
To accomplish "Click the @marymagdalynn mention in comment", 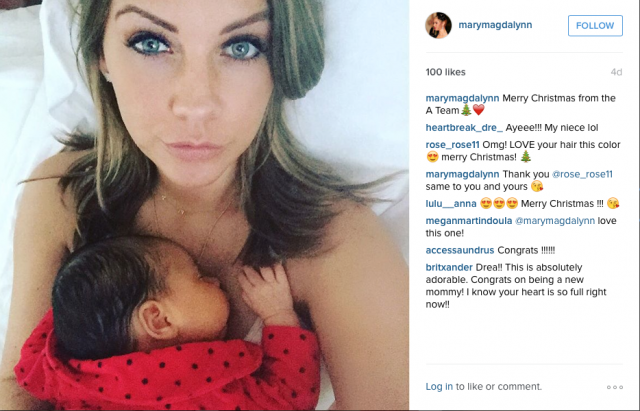I will pos(555,221).
